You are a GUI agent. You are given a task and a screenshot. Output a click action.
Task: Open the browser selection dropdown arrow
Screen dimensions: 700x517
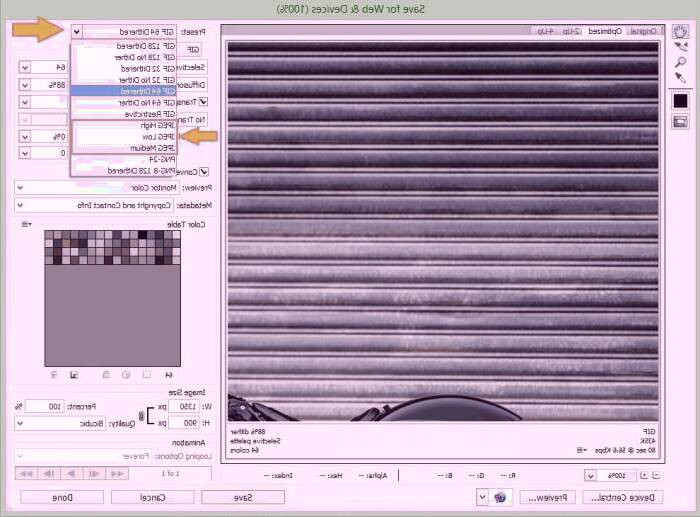[482, 497]
